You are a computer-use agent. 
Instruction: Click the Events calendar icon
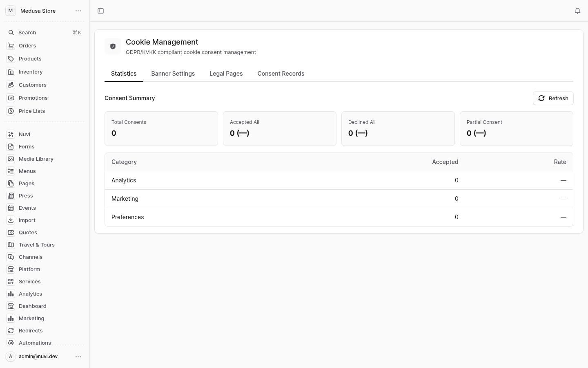(x=11, y=208)
